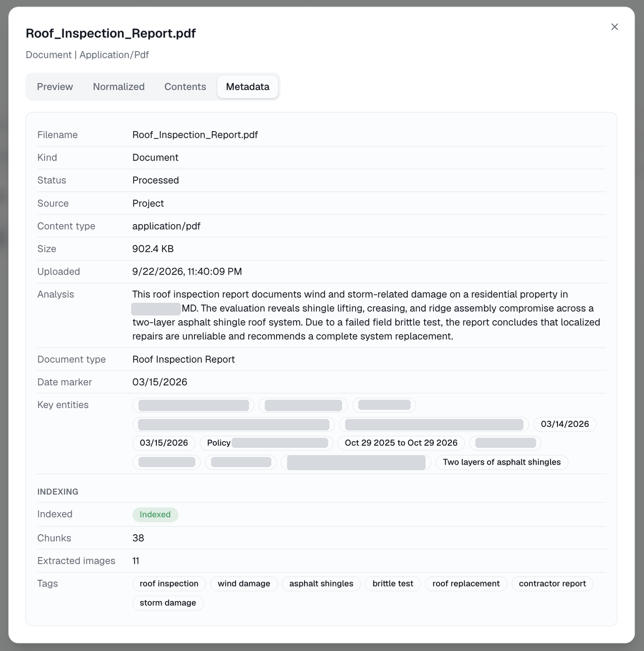644x651 pixels.
Task: Close the Roof_Inspection_Report.pdf dialog
Action: tap(615, 27)
